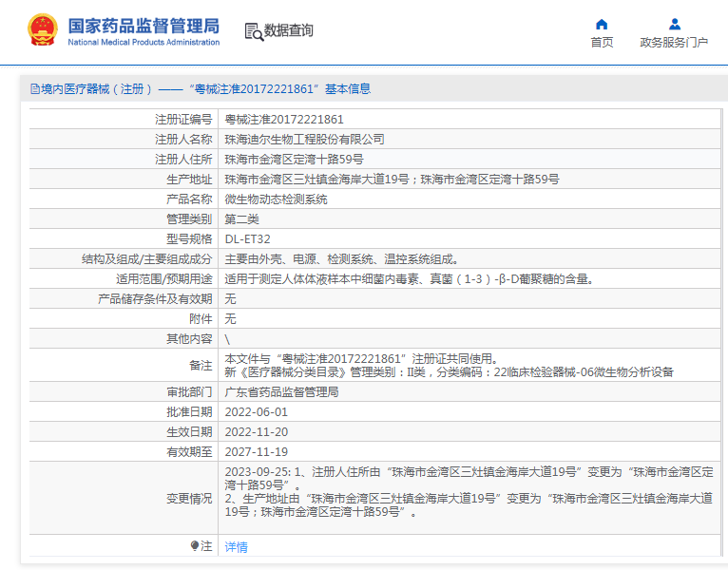Click the 注册人名称 label
This screenshot has height=570, width=728.
(183, 140)
